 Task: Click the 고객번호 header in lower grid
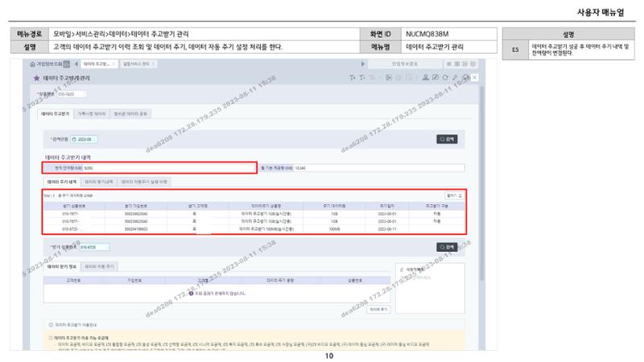[x=73, y=280]
